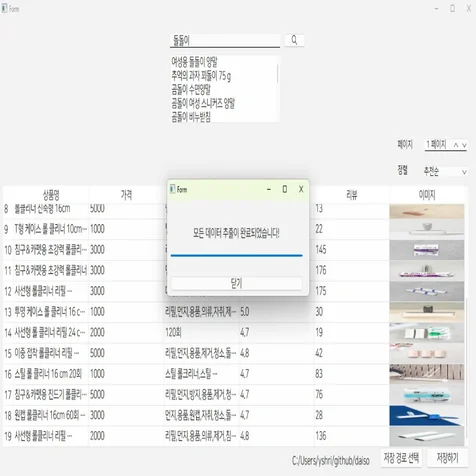Open the 추천순 sort dropdown

tap(445, 172)
